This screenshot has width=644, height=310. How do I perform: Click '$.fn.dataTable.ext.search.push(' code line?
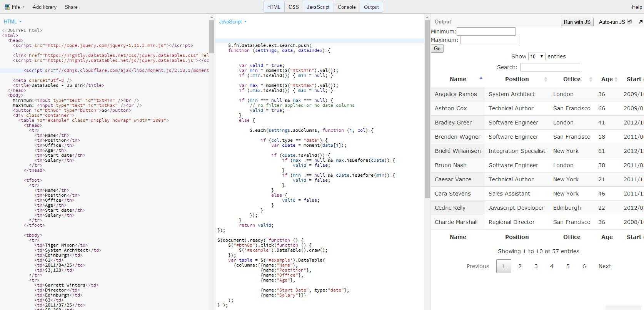coord(270,45)
